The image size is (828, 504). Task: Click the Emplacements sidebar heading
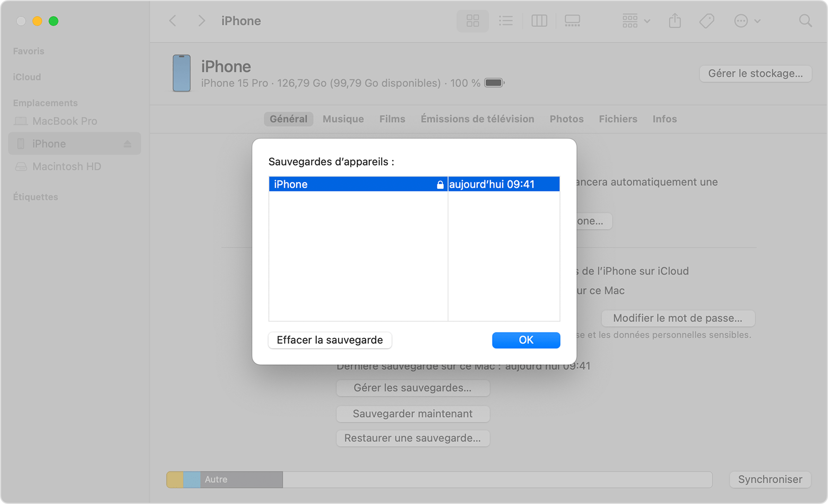[45, 103]
